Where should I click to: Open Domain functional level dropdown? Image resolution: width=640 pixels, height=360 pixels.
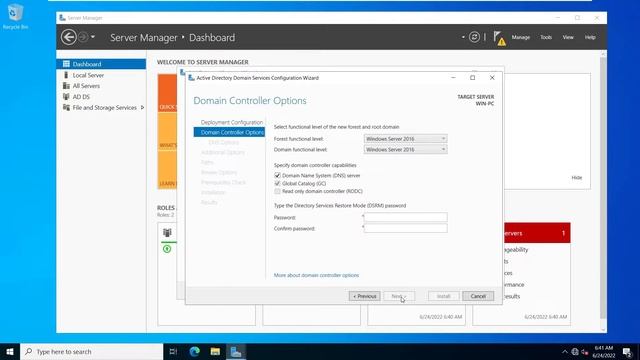tap(405, 149)
